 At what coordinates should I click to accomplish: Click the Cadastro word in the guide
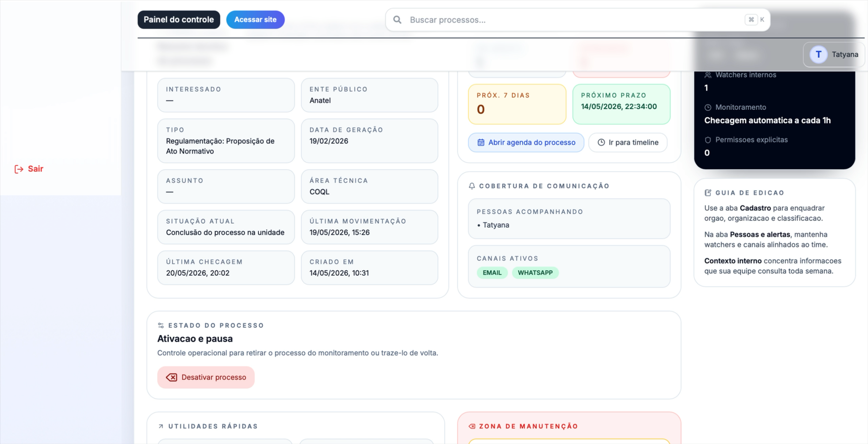[x=755, y=208]
